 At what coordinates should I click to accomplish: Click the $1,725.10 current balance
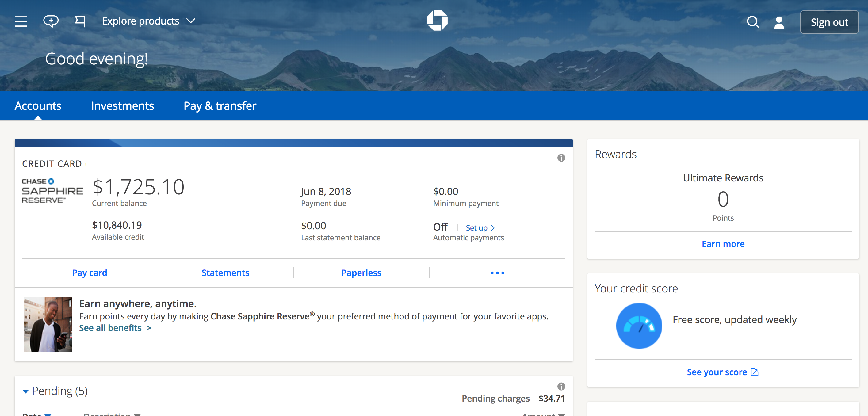tap(139, 187)
